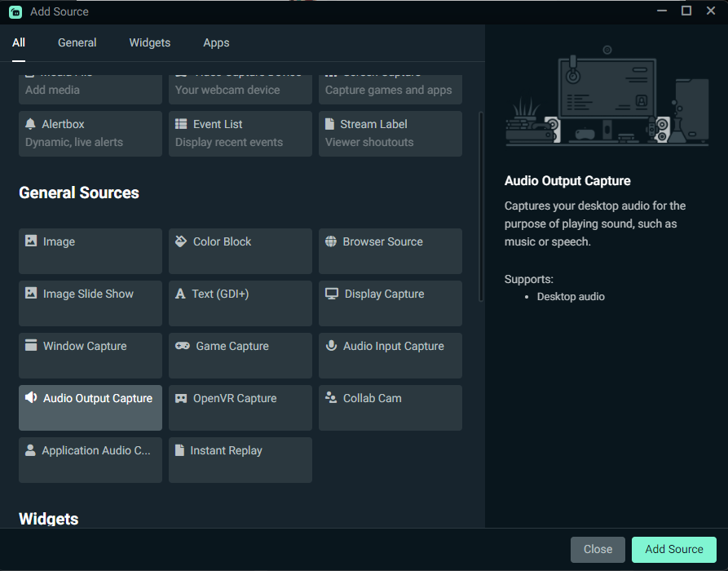This screenshot has width=728, height=571.
Task: Select the Text (GDI+) letter icon
Action: [180, 294]
